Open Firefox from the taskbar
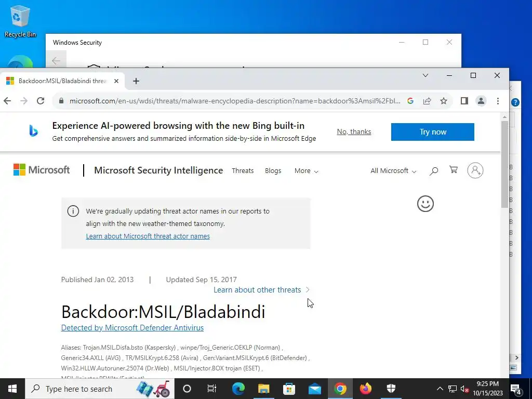 click(365, 389)
